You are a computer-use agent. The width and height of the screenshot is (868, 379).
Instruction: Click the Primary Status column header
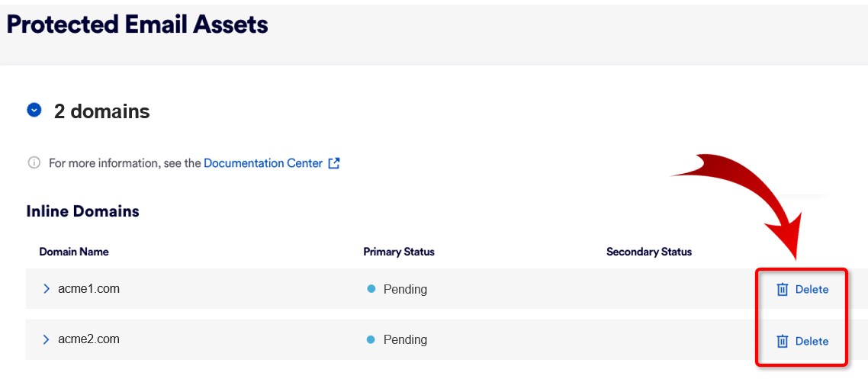[398, 252]
